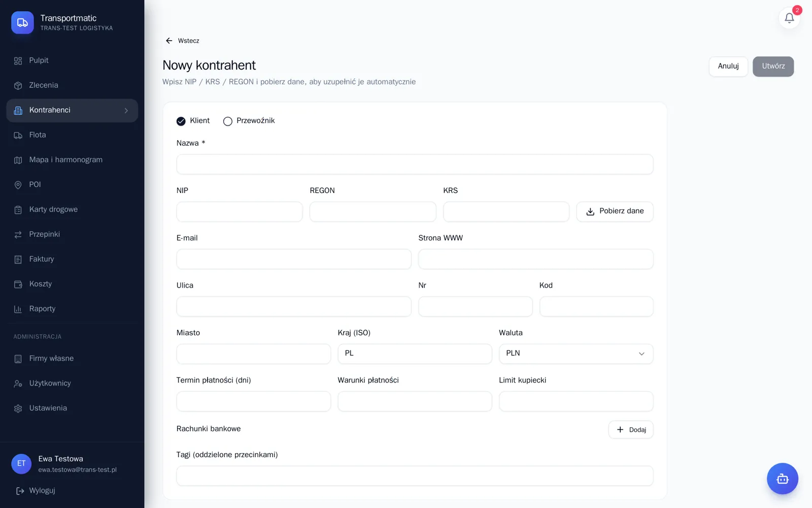Click the Użytkownicy user icon
Image resolution: width=812 pixels, height=508 pixels.
click(x=18, y=384)
